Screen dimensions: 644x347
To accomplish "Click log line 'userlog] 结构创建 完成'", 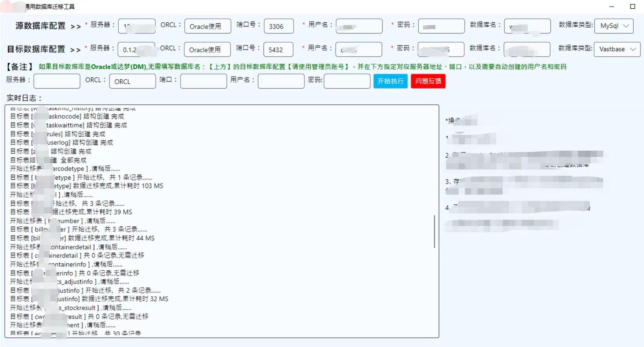I will [61, 143].
